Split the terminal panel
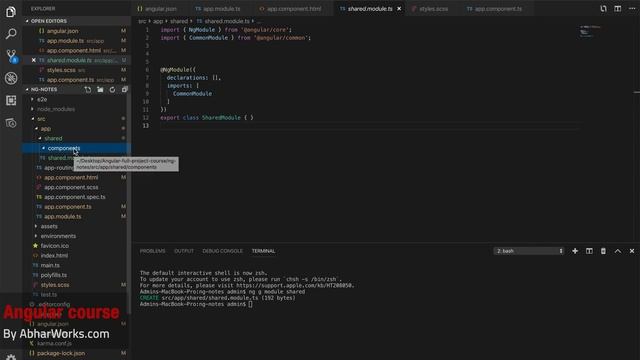 point(589,251)
